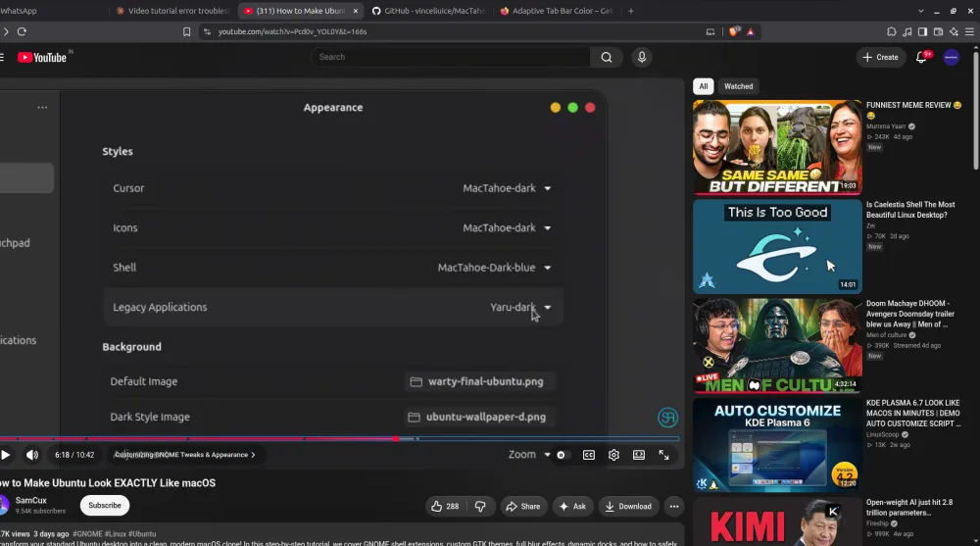Open the account avatar menu
Viewport: 980px width, 546px height.
pos(952,57)
